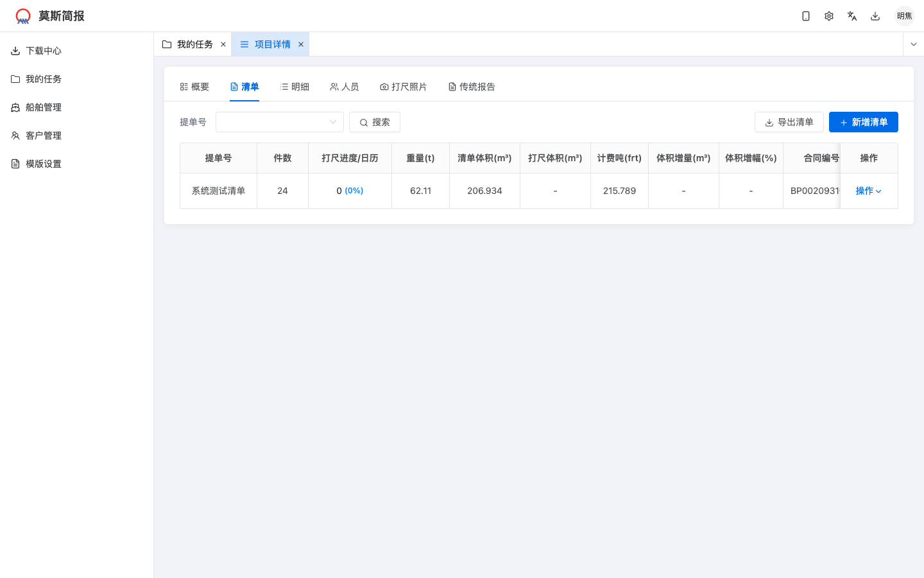Open the settings gear in the top bar
The height and width of the screenshot is (578, 924).
(x=828, y=15)
